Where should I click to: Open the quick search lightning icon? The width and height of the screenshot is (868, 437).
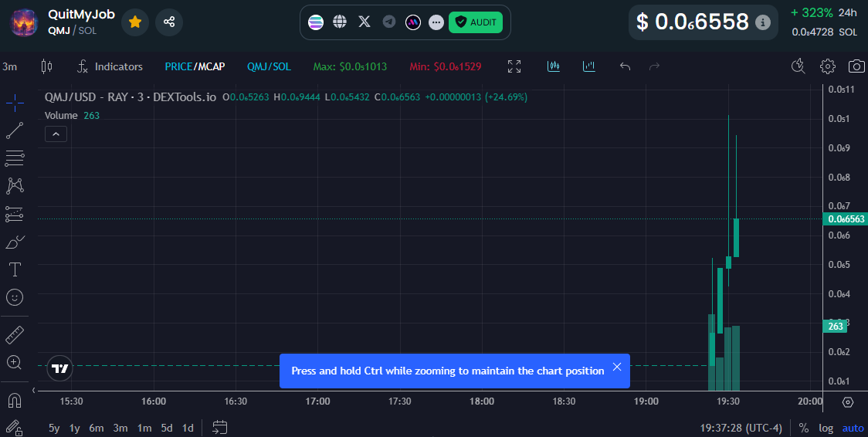coord(798,66)
